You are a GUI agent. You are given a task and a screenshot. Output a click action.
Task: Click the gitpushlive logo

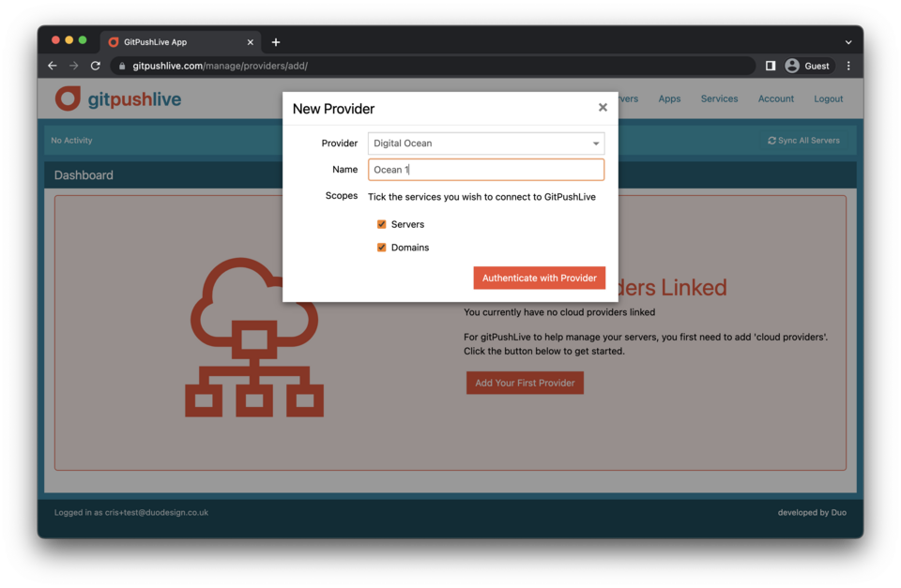pyautogui.click(x=118, y=98)
